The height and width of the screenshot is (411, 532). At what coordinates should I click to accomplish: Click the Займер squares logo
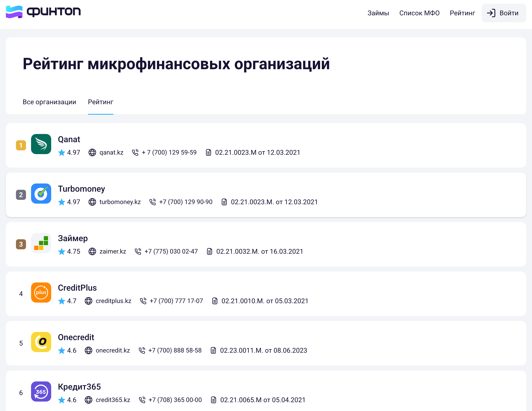(41, 243)
